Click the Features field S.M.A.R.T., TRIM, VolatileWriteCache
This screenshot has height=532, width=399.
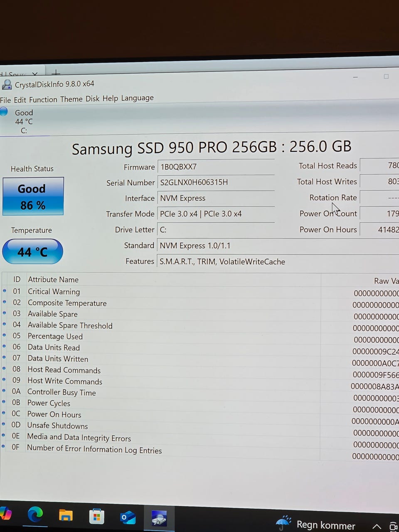pyautogui.click(x=278, y=261)
